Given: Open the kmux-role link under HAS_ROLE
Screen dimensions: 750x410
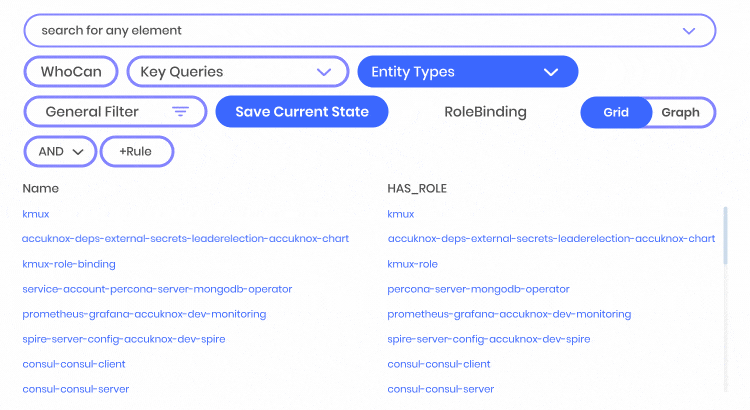Looking at the screenshot, I should [x=413, y=264].
